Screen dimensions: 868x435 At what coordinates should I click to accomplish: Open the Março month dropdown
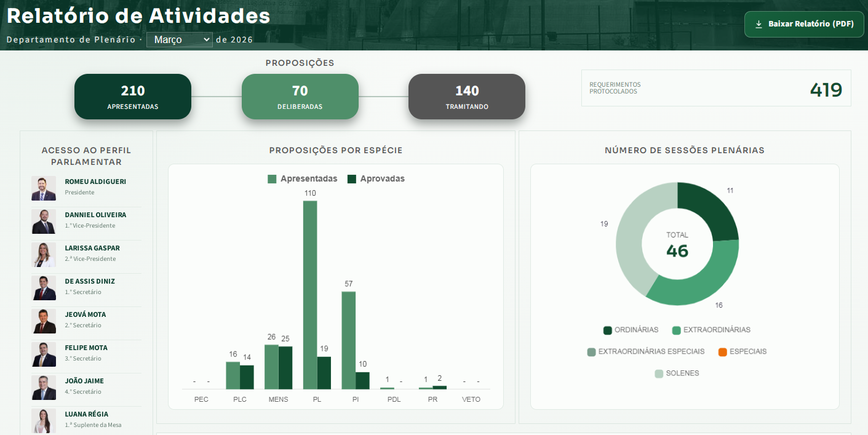tap(180, 40)
